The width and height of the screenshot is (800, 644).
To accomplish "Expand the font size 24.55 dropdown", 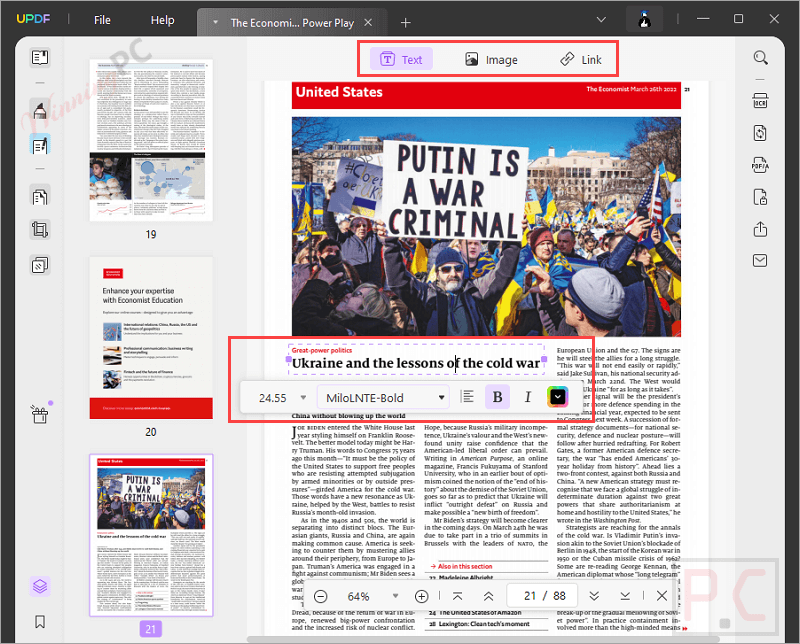I will coord(303,398).
